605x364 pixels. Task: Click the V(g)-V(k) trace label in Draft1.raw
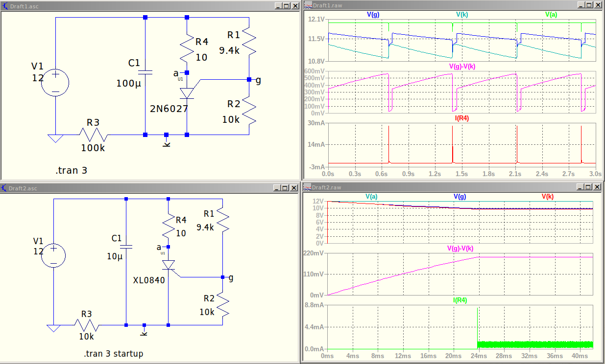pos(462,66)
